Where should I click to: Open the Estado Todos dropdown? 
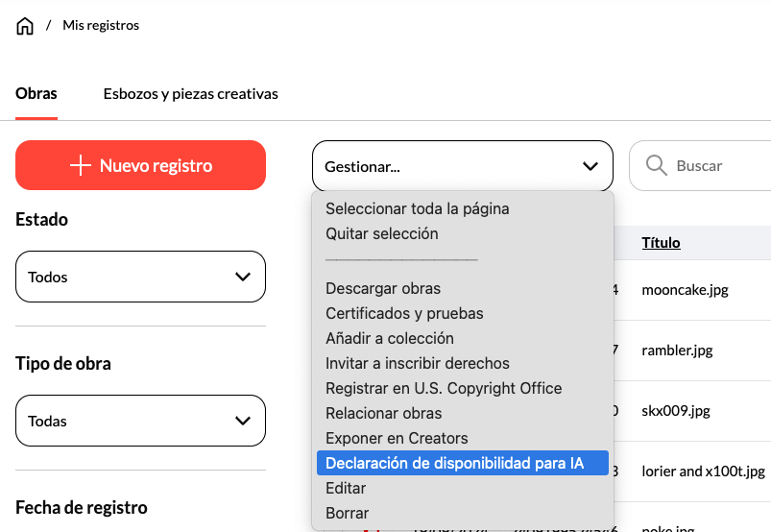140,277
